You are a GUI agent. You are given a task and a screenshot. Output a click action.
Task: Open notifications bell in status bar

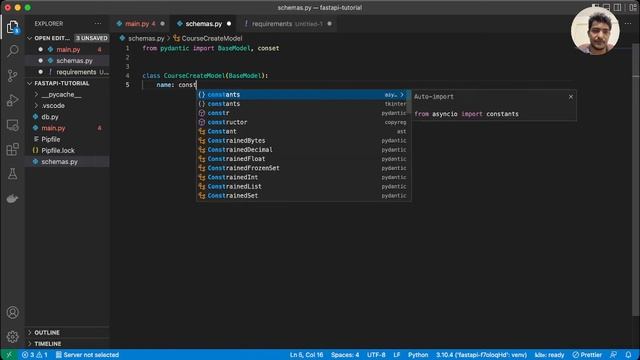click(x=628, y=355)
